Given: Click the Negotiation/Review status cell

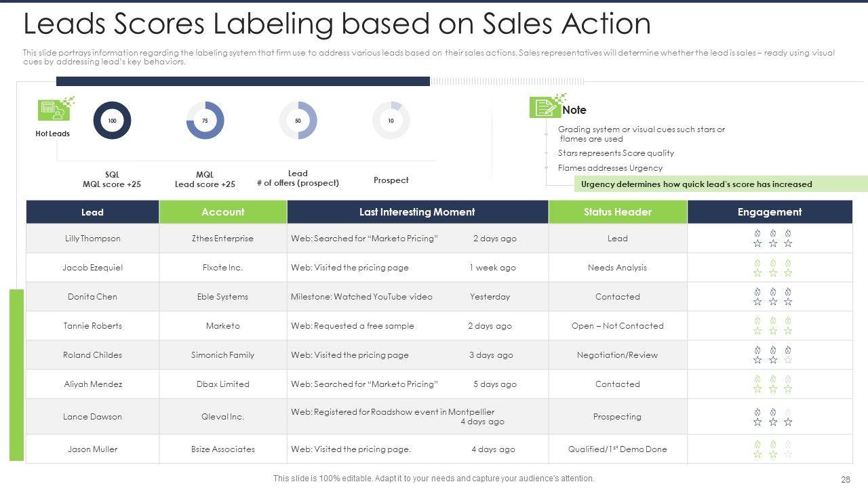Looking at the screenshot, I should point(617,355).
